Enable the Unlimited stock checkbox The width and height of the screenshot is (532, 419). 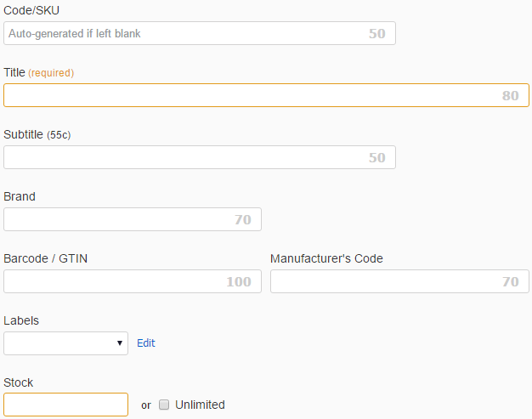pos(164,405)
